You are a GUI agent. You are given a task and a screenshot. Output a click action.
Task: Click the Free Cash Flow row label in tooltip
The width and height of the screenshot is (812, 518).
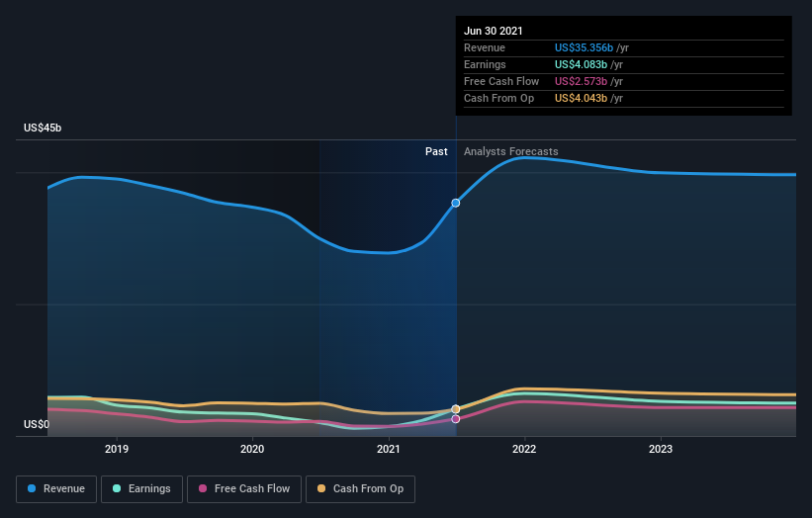(x=501, y=81)
